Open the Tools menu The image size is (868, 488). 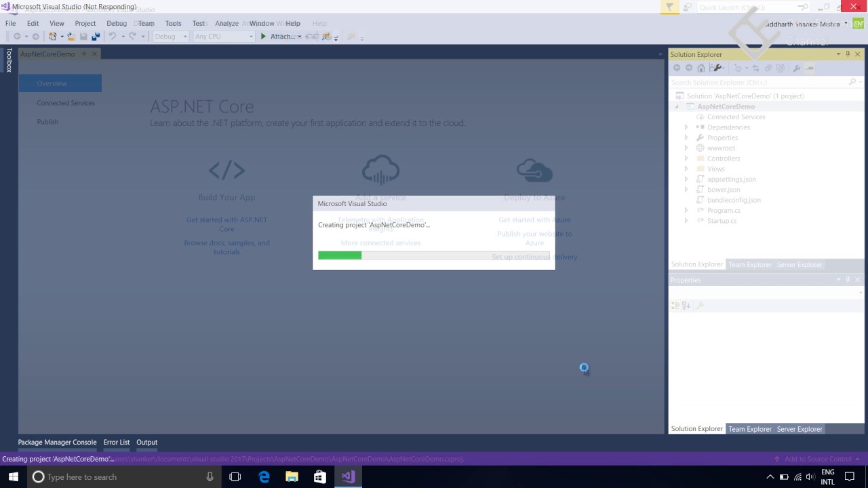tap(174, 23)
